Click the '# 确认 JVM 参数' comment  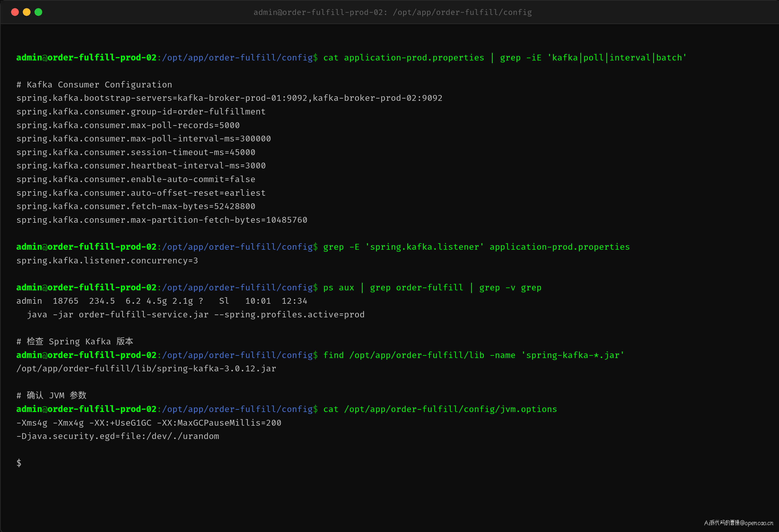click(x=51, y=395)
